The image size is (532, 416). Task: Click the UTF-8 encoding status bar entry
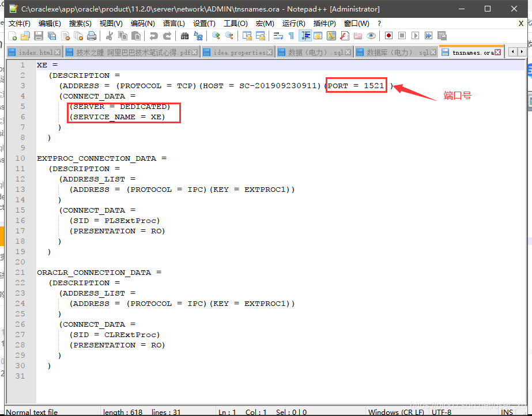(x=442, y=412)
